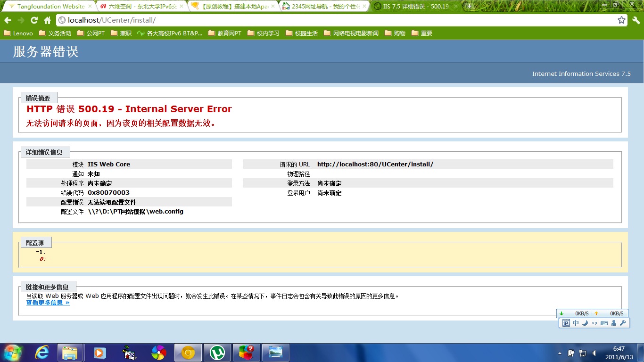Screen dimensions: 644x362
Task: Open a new browser tab
Action: coord(470,6)
